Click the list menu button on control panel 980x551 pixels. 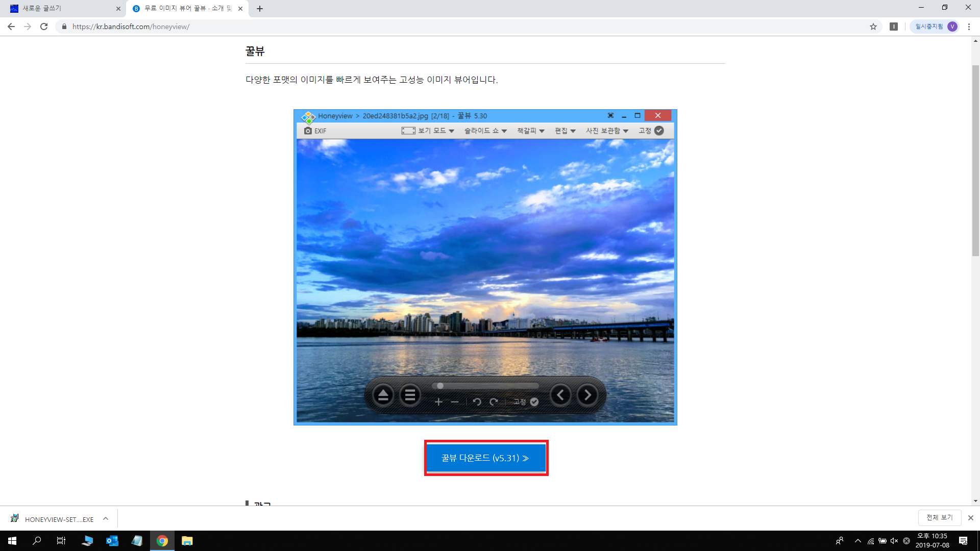410,395
